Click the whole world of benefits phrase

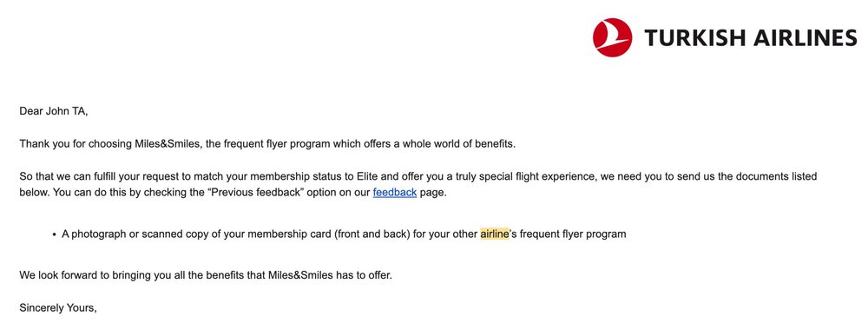(x=464, y=144)
